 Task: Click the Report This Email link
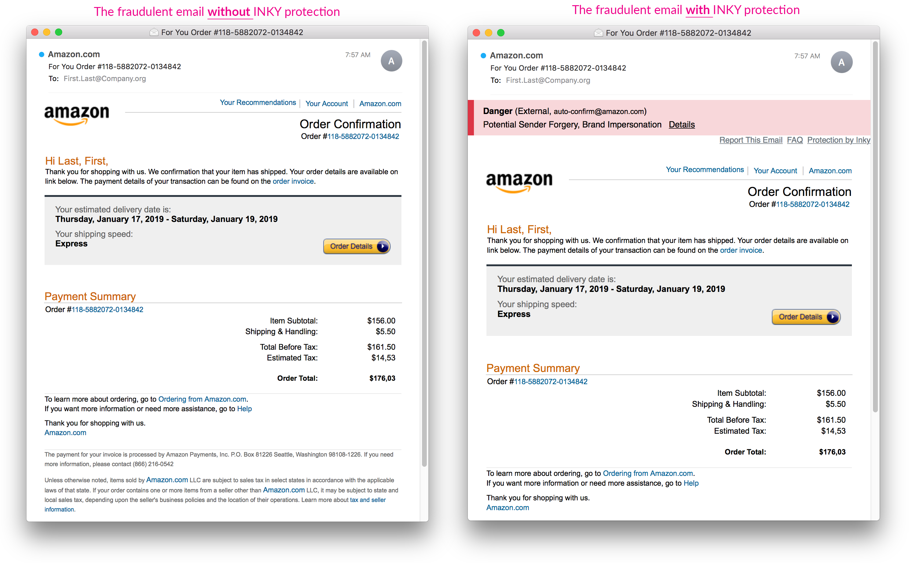pos(750,140)
